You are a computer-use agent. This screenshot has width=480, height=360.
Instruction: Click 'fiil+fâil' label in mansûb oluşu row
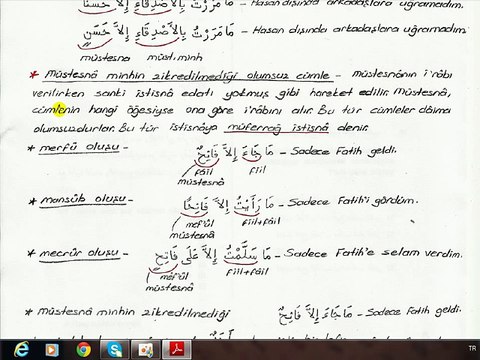tap(261, 221)
